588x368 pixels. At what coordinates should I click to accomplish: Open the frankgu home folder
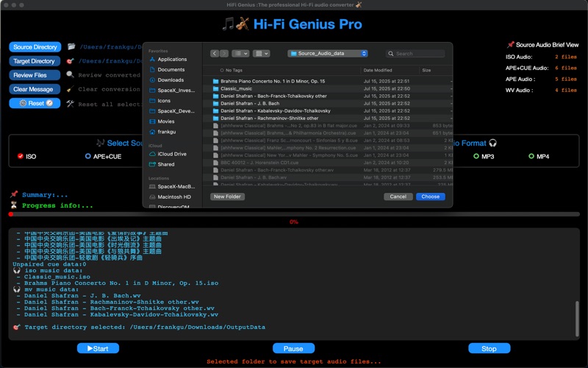click(167, 132)
